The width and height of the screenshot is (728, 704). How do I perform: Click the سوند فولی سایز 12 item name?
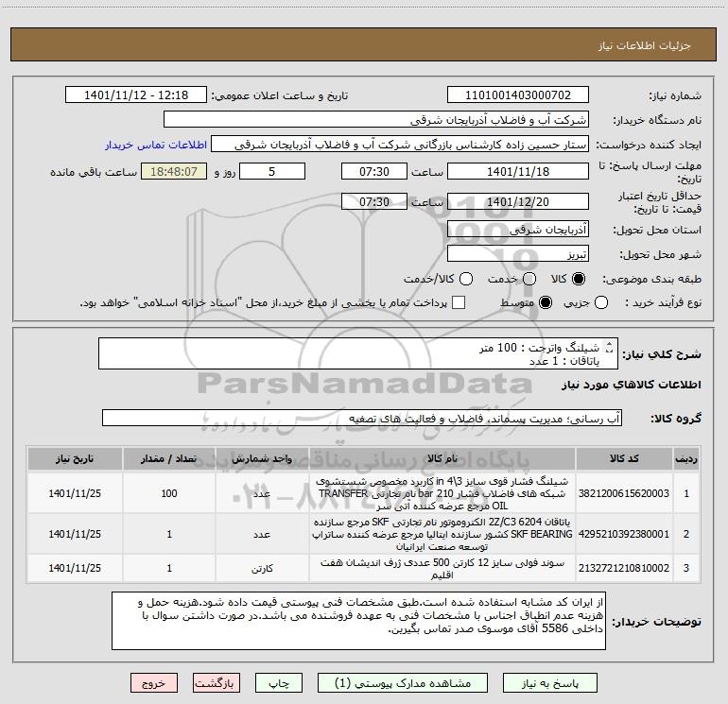(x=442, y=569)
